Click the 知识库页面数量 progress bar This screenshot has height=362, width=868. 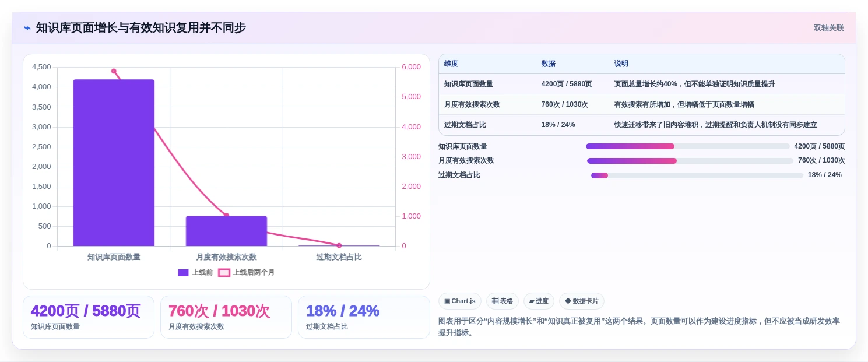[x=688, y=146]
